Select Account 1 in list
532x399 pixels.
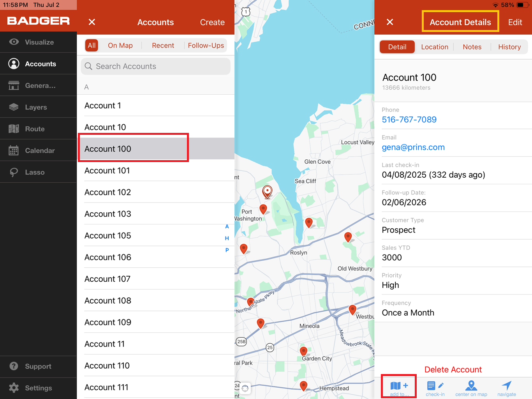tap(156, 106)
